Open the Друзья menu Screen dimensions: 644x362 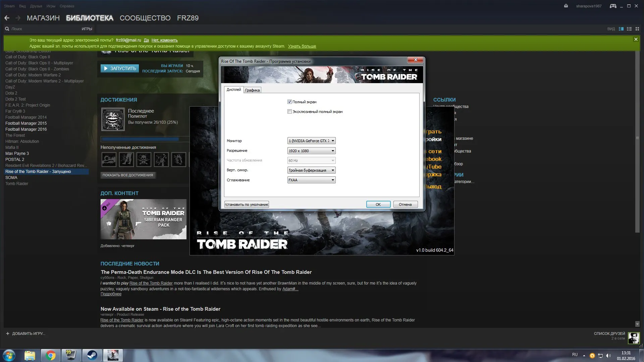[36, 6]
